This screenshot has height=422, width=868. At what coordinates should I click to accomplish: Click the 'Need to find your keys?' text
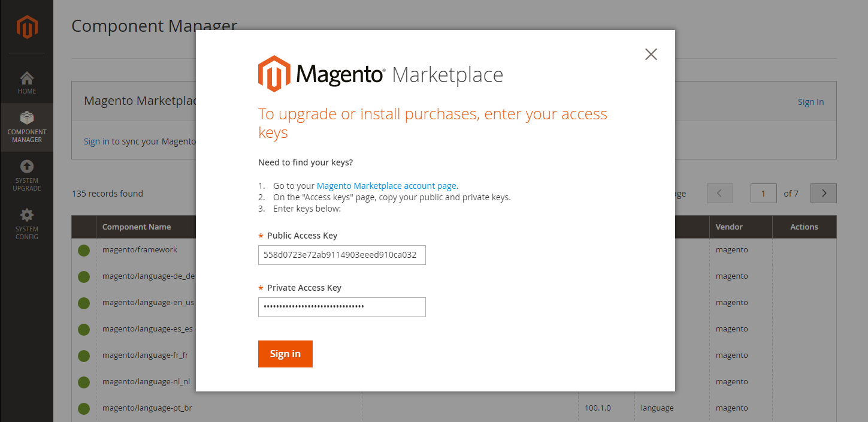[306, 162]
